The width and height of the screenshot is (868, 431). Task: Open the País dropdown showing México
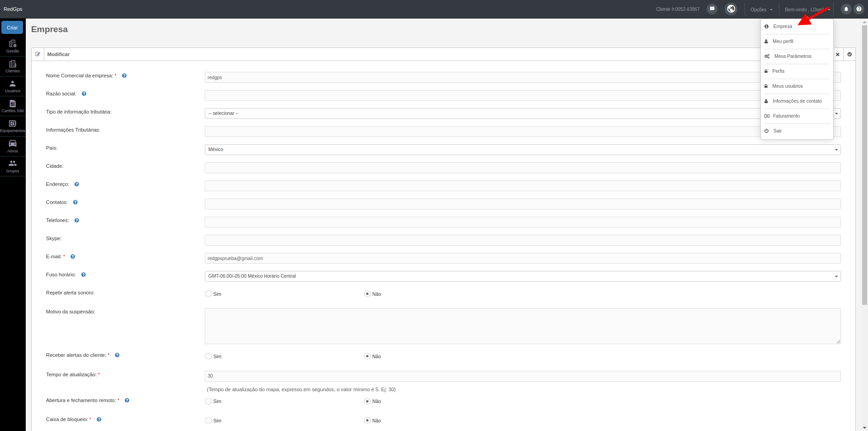coord(523,150)
